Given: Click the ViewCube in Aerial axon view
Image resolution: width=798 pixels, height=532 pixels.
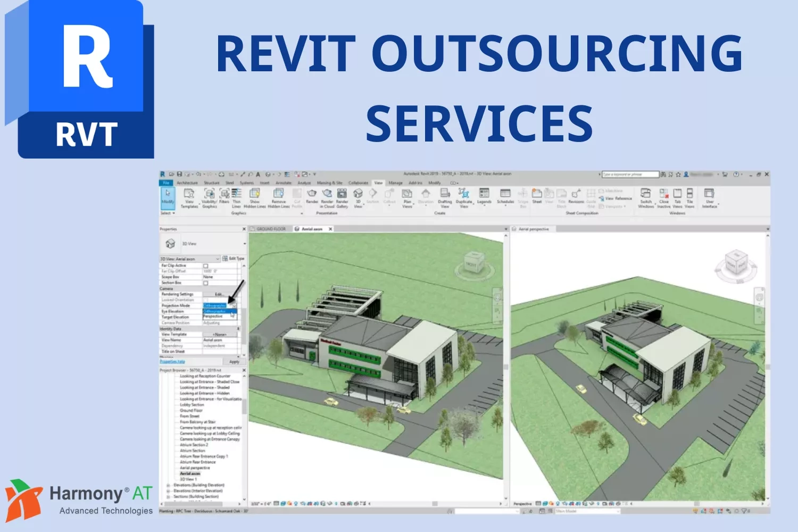Looking at the screenshot, I should (x=473, y=262).
